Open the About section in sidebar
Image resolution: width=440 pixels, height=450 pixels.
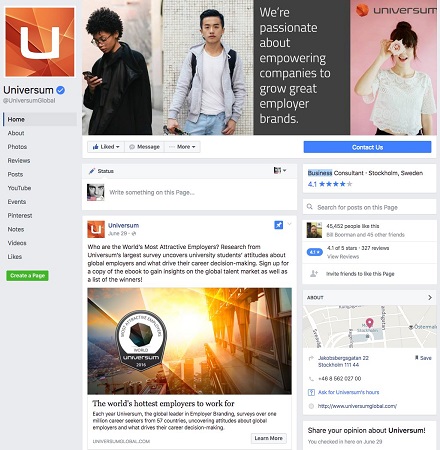[16, 133]
